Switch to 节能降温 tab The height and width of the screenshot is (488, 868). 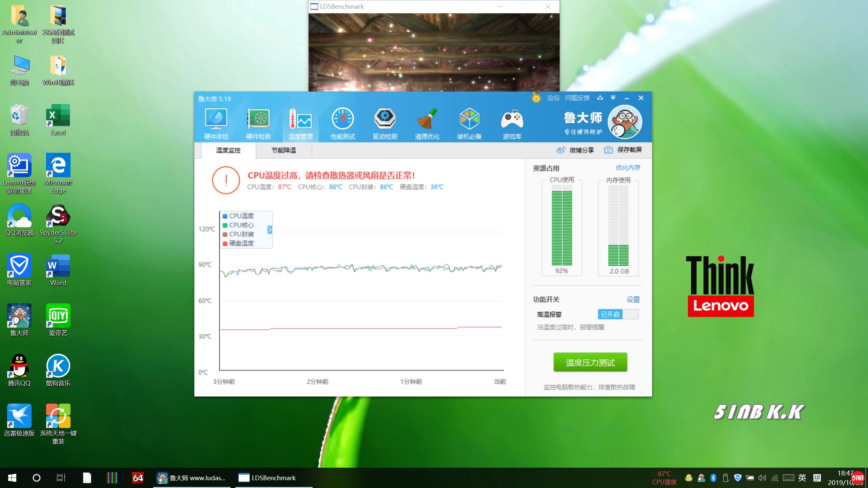pyautogui.click(x=284, y=150)
